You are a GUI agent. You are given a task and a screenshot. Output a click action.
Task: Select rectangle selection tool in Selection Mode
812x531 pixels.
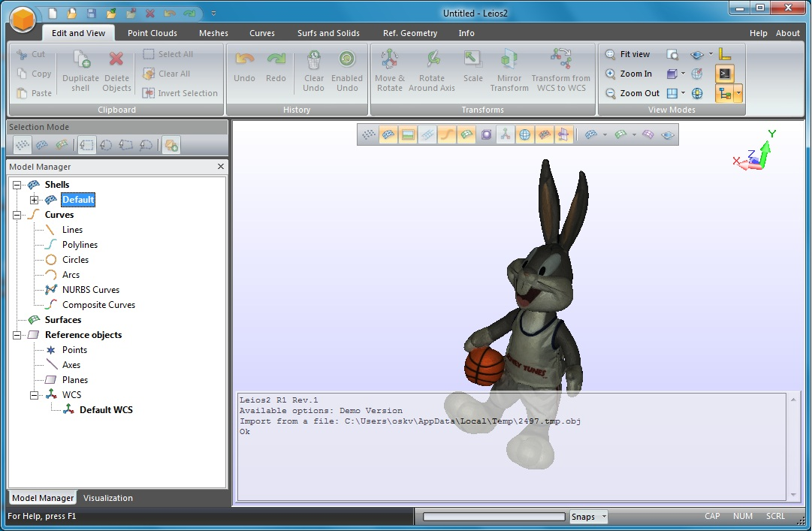point(86,146)
